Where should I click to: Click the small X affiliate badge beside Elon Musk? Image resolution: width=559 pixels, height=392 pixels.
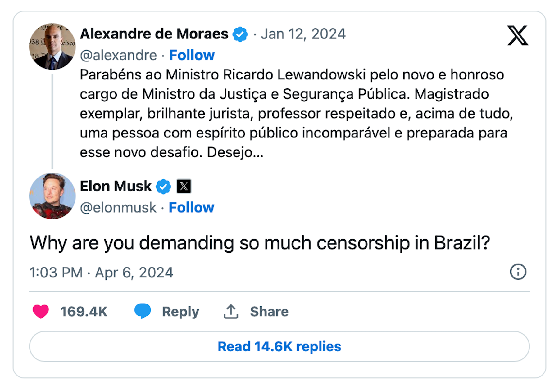tap(184, 187)
